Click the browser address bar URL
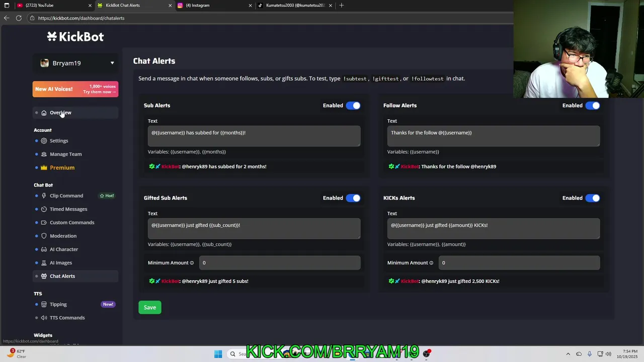 81,18
